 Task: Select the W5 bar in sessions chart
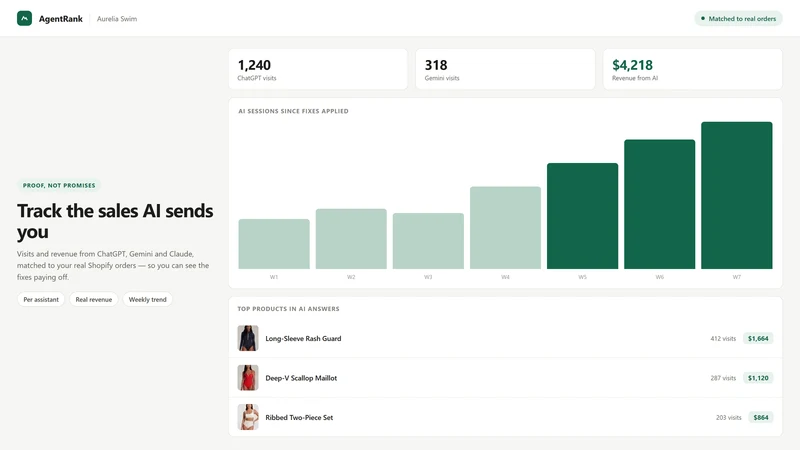[x=582, y=216]
